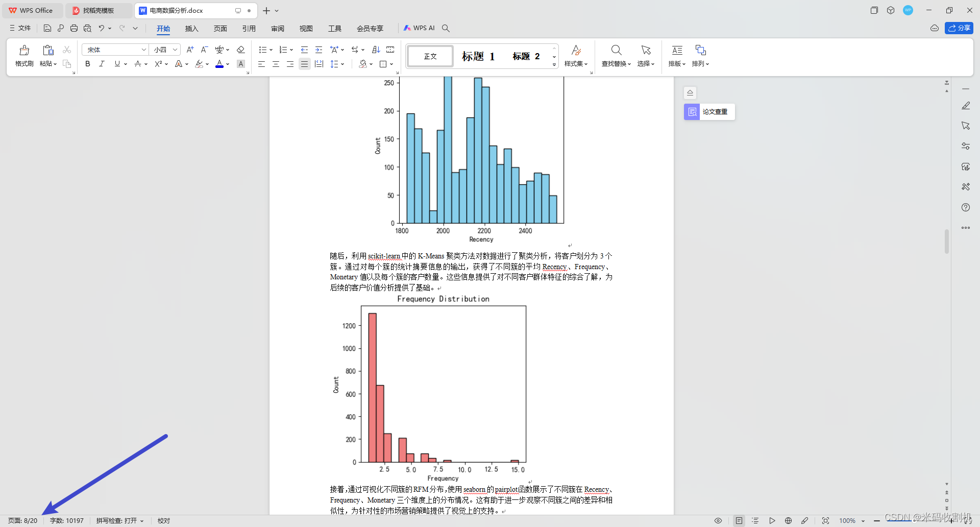Click the Sort icon in paragraph group
Image resolution: width=980 pixels, height=527 pixels.
pyautogui.click(x=376, y=50)
